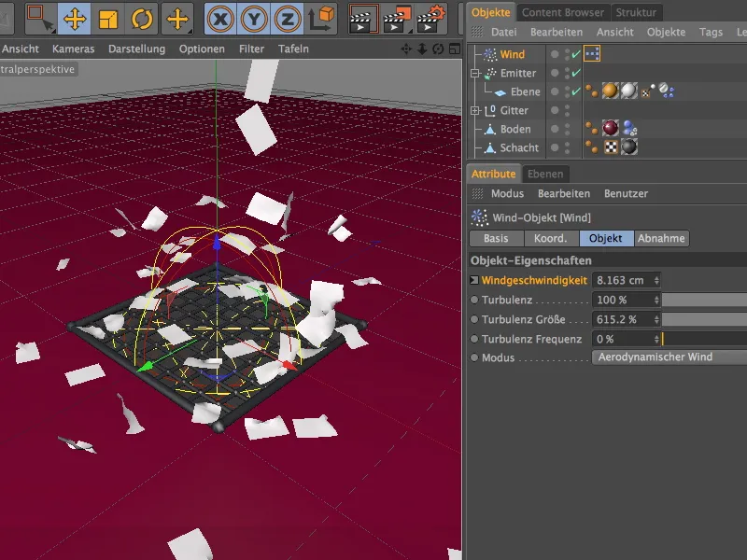Click the Turbulenz value stepper arrows
The image size is (747, 560).
656,300
